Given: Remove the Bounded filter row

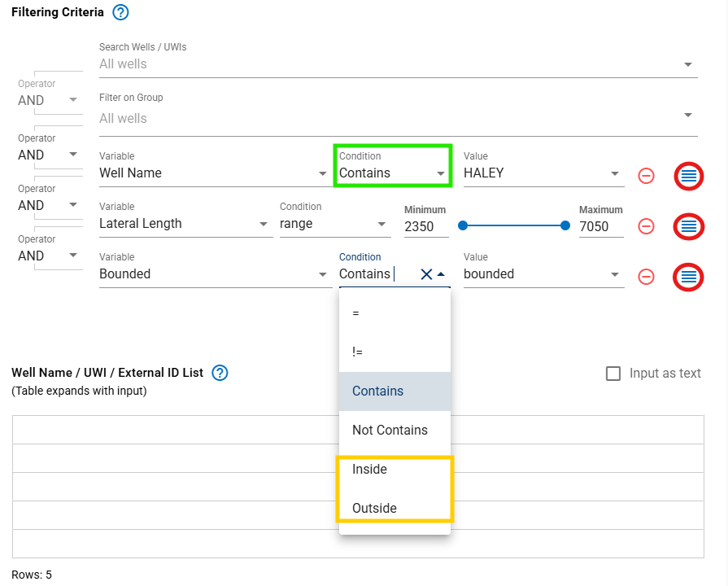Looking at the screenshot, I should [646, 277].
